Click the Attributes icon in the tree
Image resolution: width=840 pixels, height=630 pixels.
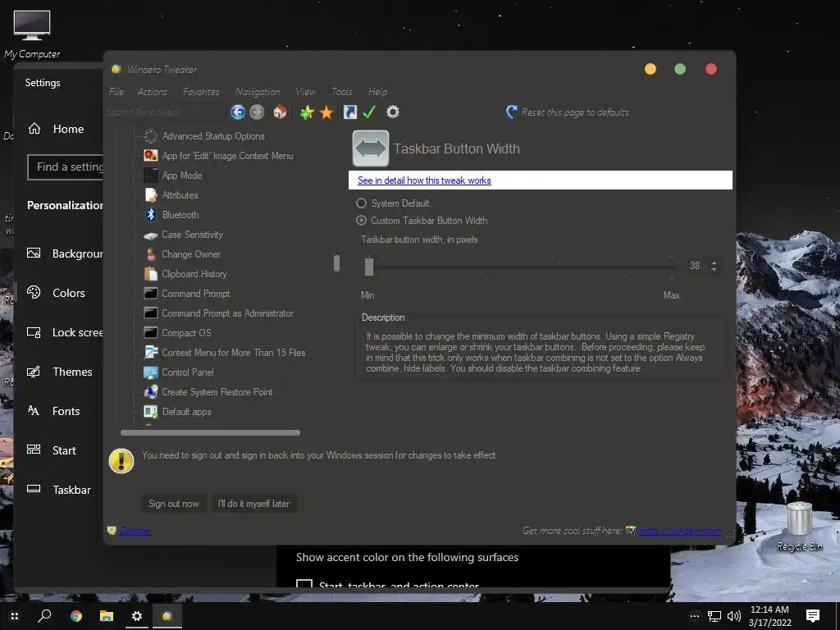coord(151,195)
